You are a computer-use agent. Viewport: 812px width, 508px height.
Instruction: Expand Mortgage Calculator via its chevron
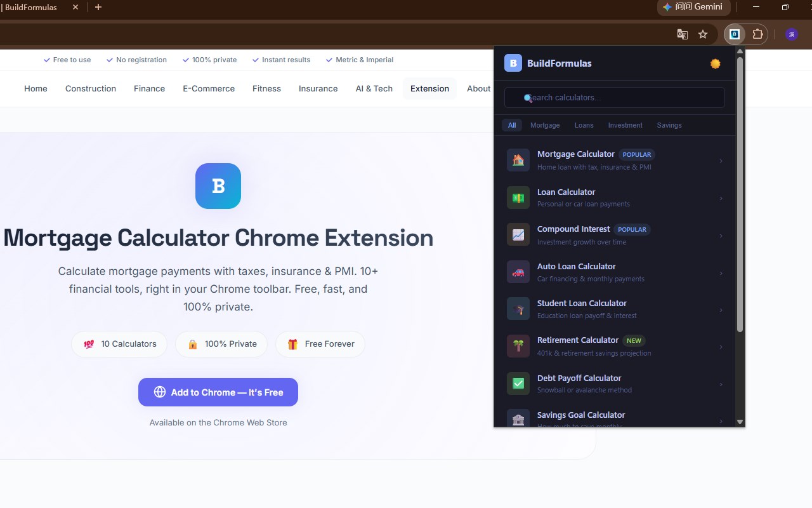(721, 161)
